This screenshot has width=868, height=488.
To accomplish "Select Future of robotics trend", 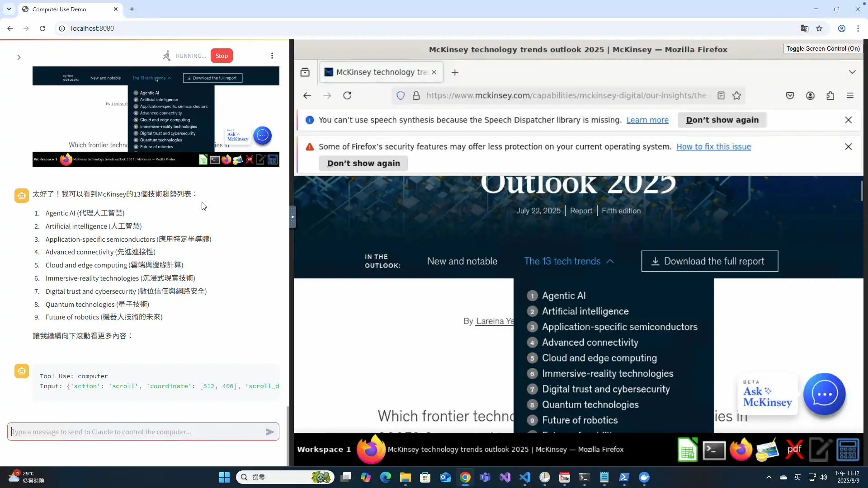I will tap(580, 420).
